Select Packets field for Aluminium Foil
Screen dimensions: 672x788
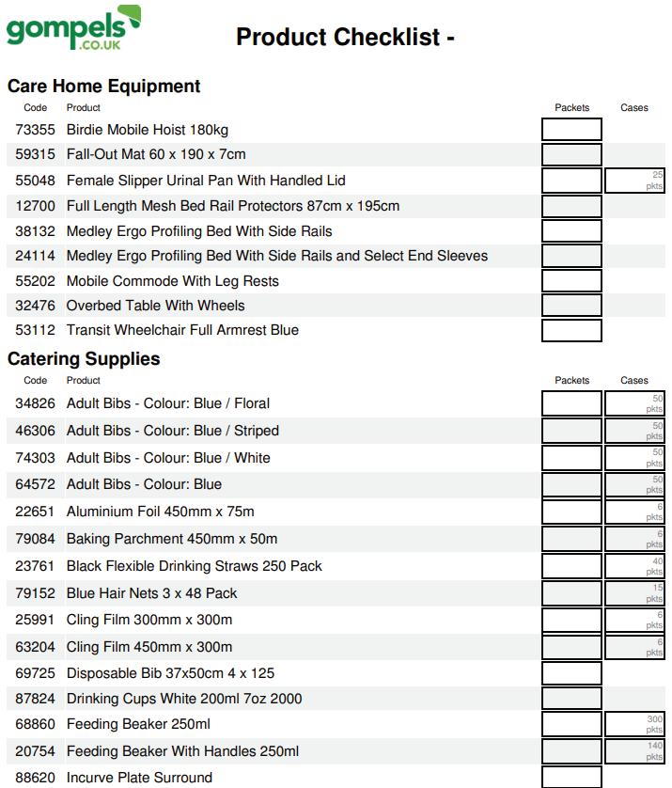click(x=571, y=512)
